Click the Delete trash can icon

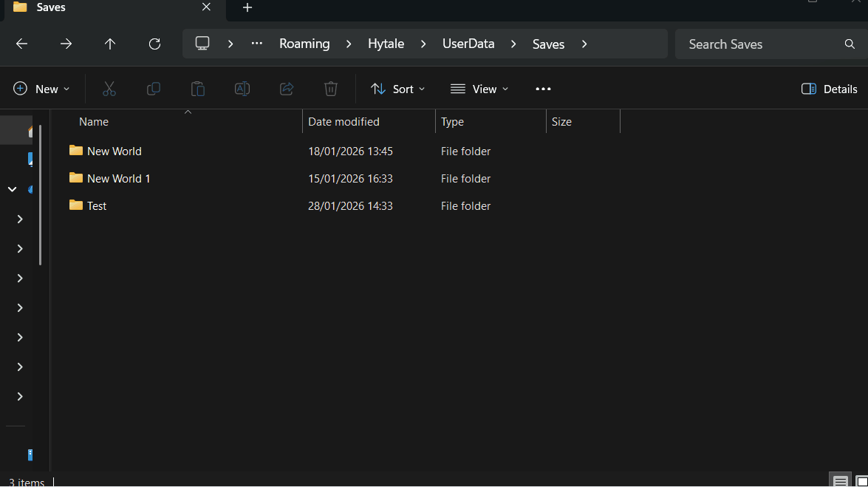coord(330,89)
